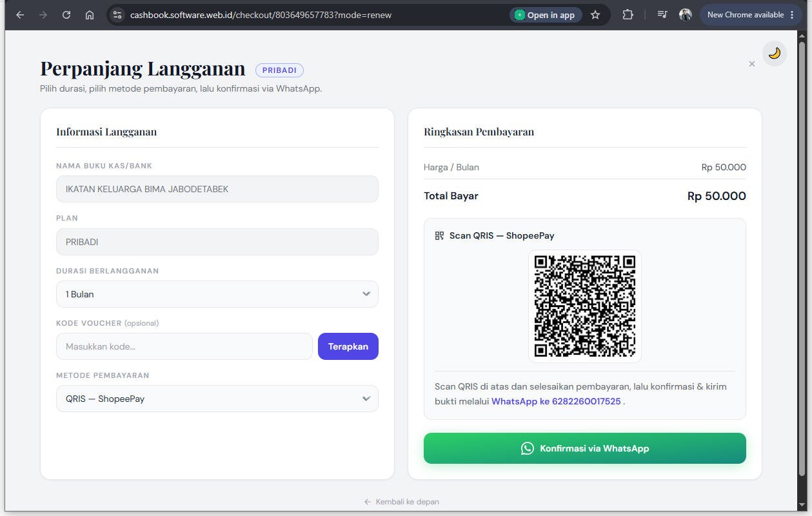Click the Kembali ke depan link
This screenshot has width=812, height=516.
pos(401,502)
